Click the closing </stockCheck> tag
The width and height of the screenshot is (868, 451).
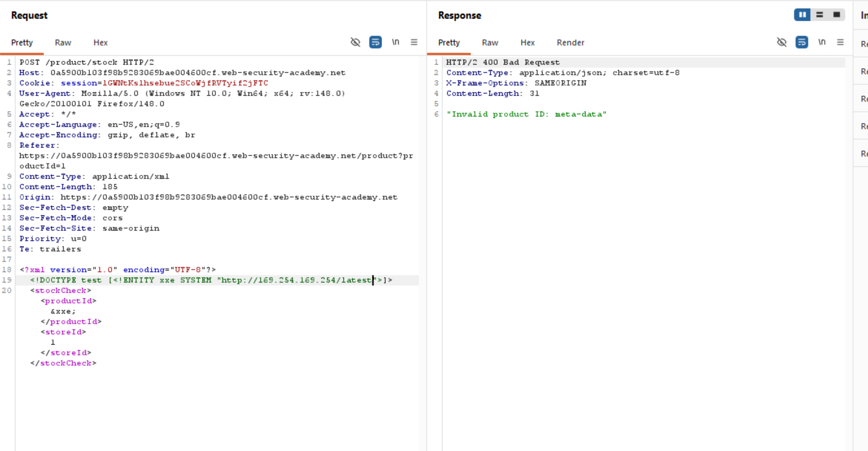pyautogui.click(x=63, y=363)
